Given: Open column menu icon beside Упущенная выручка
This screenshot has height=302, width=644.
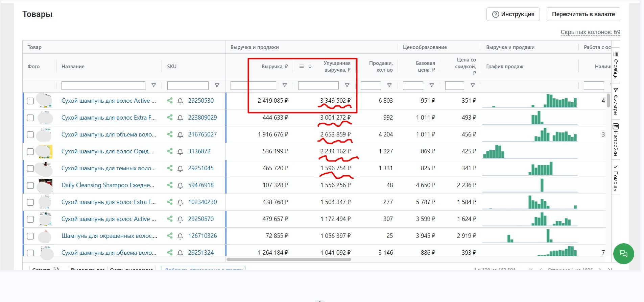Looking at the screenshot, I should 302,67.
